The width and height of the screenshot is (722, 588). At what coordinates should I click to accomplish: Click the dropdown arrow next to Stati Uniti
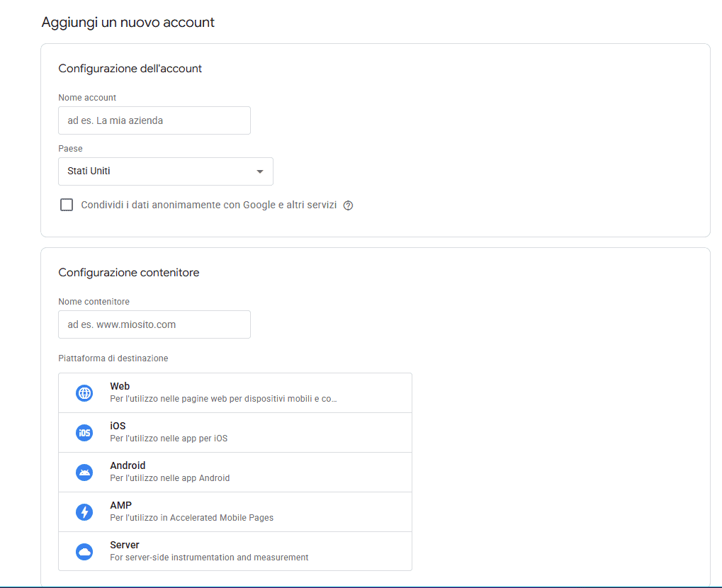tap(260, 171)
